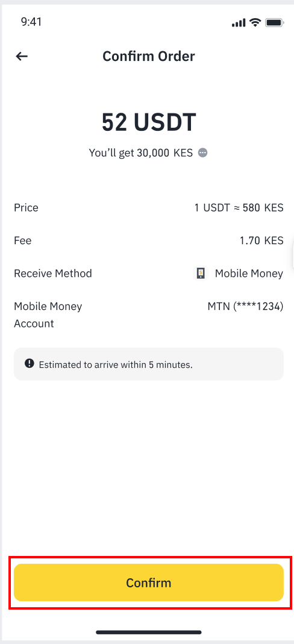Tap the 52 USDT amount heading

[149, 122]
